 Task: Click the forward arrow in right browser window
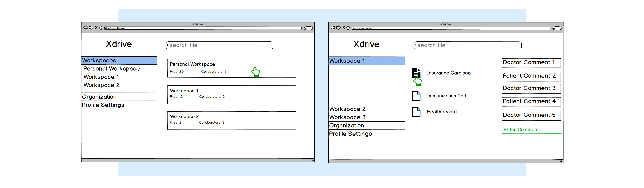point(338,28)
